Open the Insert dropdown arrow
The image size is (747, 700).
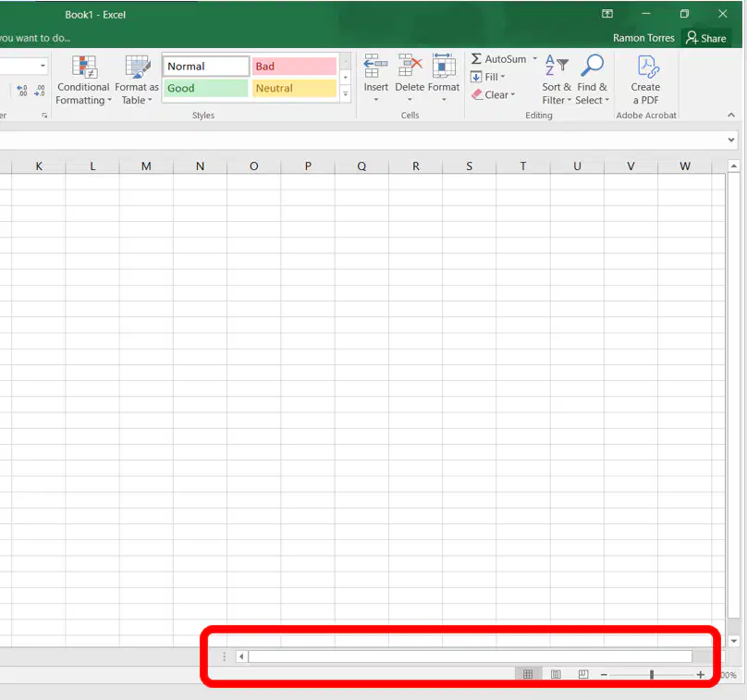click(x=376, y=100)
